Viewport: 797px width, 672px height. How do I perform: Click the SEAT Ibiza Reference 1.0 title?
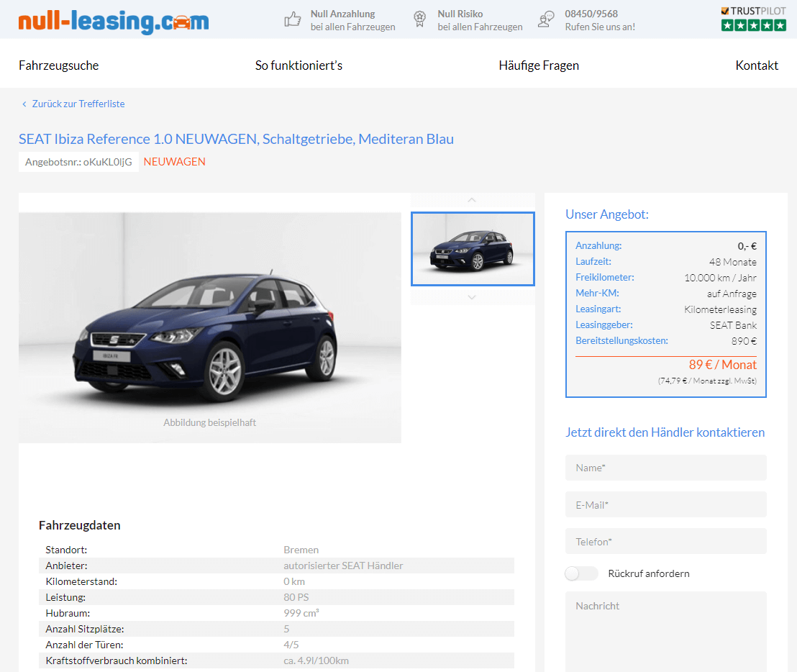[x=237, y=139]
